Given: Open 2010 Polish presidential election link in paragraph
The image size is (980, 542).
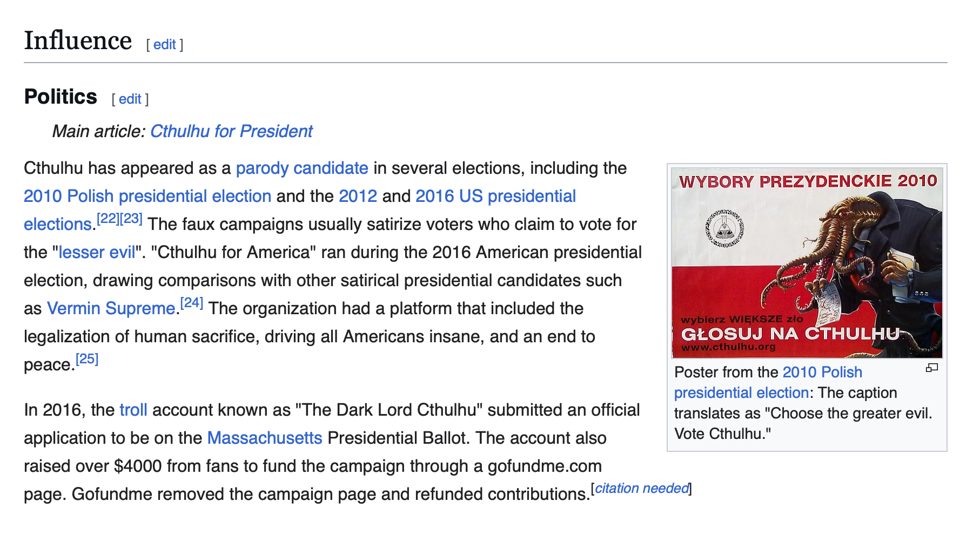Looking at the screenshot, I should [147, 197].
